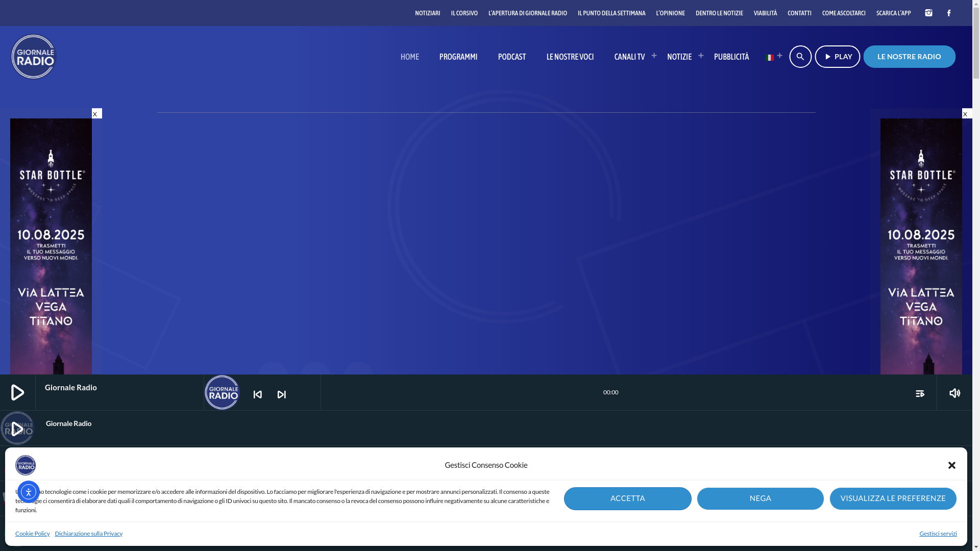Image resolution: width=980 pixels, height=551 pixels.
Task: Toggle the player volume speaker icon
Action: coord(954,393)
